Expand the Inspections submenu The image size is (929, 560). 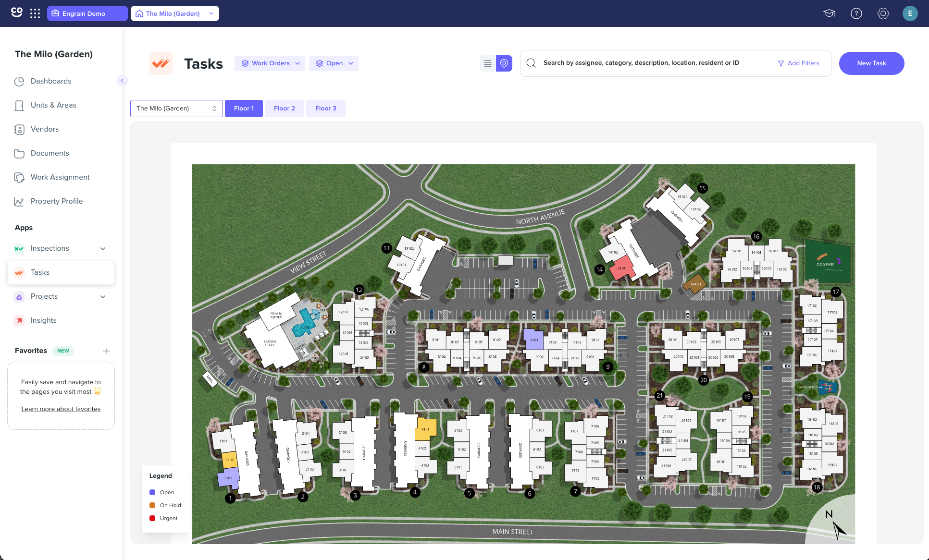coord(102,249)
